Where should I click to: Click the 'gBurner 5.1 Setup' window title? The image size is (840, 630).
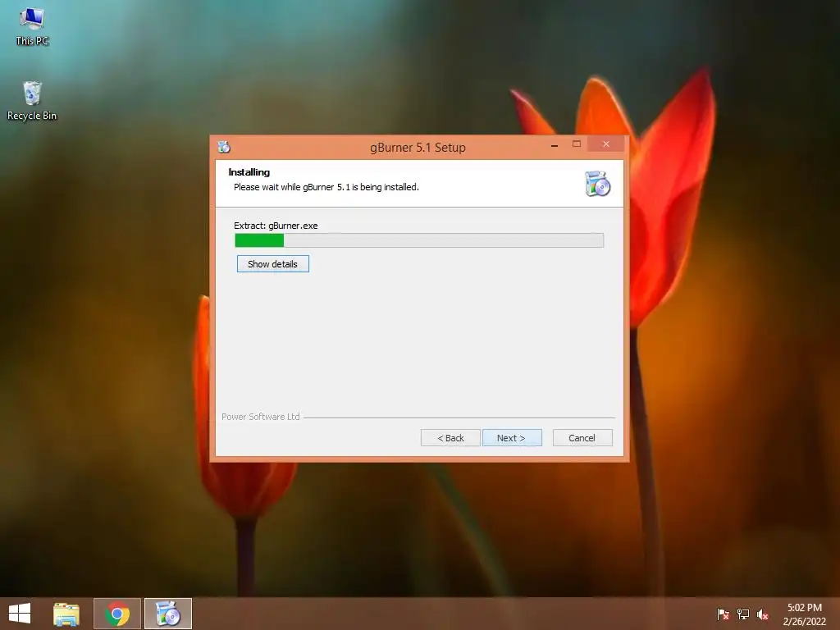pos(418,148)
